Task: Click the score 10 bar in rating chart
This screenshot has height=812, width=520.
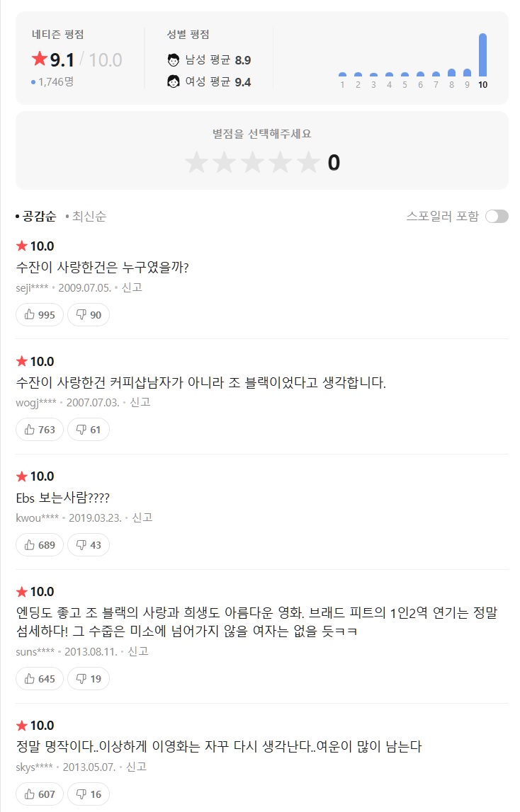Action: 482,55
